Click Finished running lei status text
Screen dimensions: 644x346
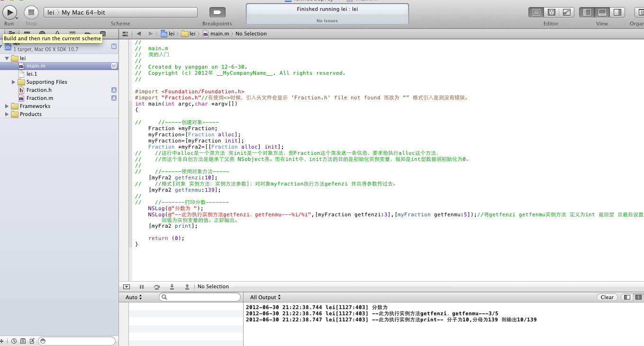(x=327, y=9)
